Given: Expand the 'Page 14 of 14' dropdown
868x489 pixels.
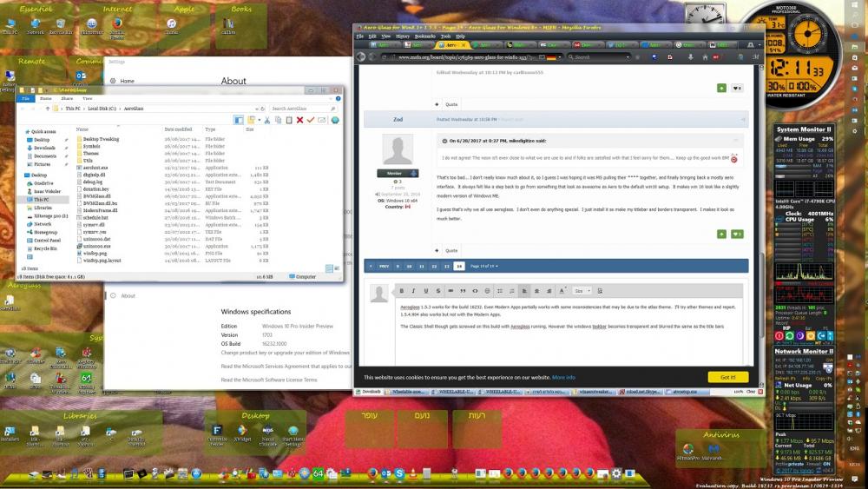Looking at the screenshot, I should tap(484, 266).
